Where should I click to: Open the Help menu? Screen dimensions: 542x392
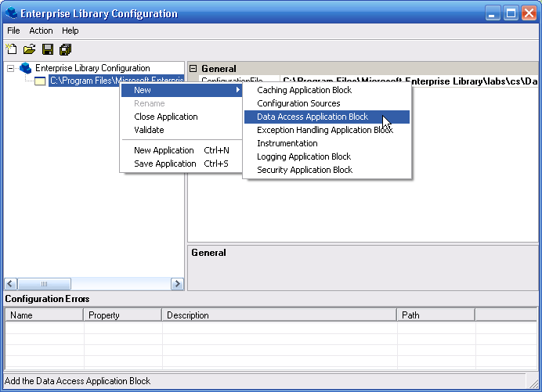[x=70, y=31]
